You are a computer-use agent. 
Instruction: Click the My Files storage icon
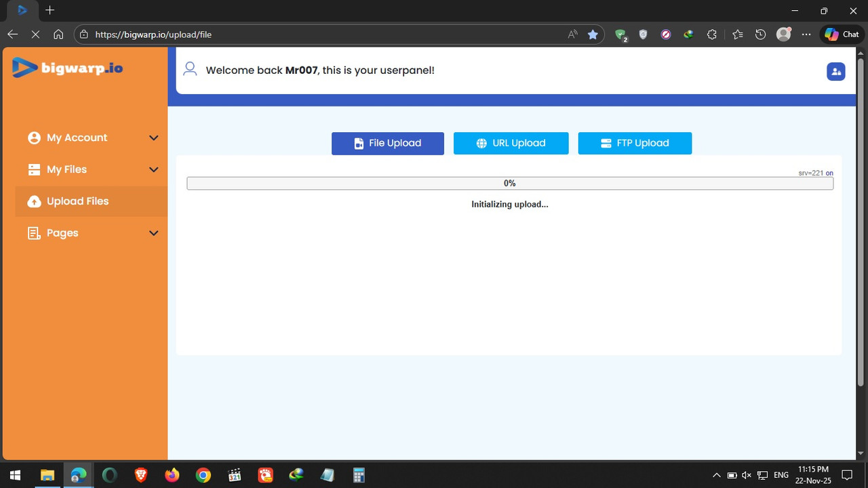point(34,169)
